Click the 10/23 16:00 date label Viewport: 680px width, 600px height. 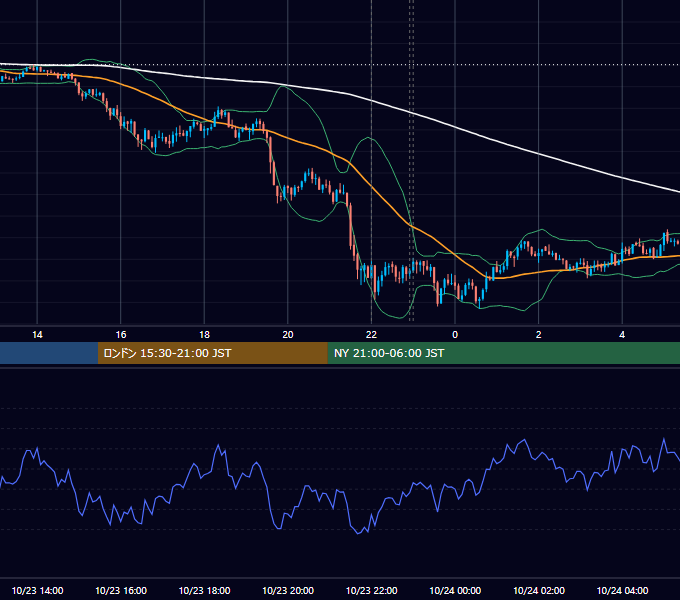[x=121, y=590]
